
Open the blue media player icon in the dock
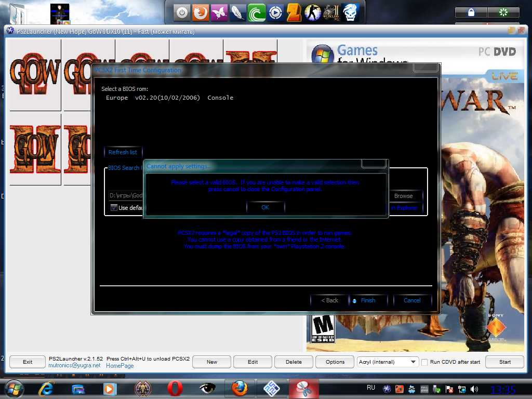[x=275, y=13]
